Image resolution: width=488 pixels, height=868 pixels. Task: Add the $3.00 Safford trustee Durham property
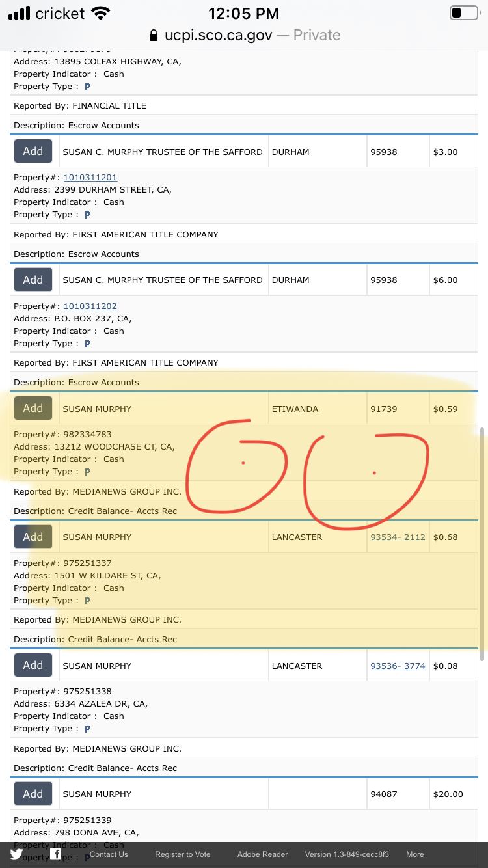pos(33,151)
